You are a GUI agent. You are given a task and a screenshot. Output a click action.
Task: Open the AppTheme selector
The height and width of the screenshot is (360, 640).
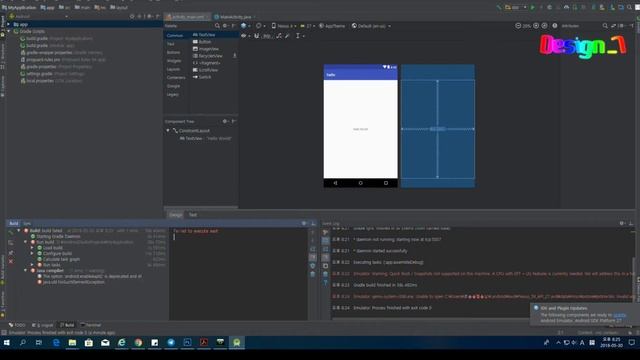click(332, 26)
